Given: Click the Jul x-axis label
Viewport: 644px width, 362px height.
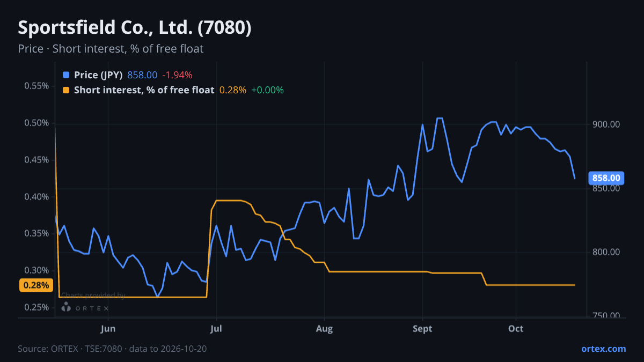Looking at the screenshot, I should (x=216, y=329).
